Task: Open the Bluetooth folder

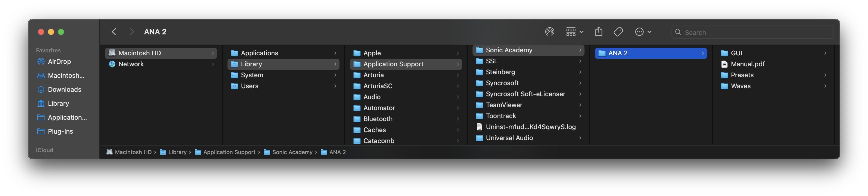Action: (406, 119)
